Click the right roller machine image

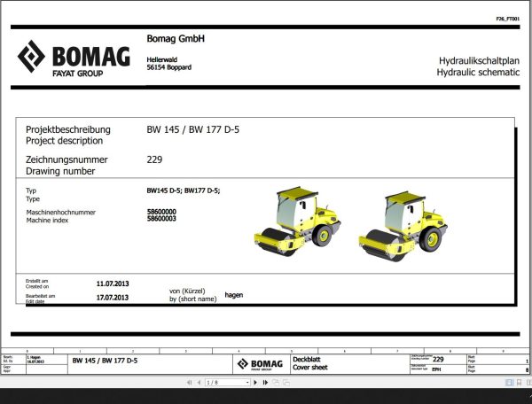pyautogui.click(x=403, y=226)
